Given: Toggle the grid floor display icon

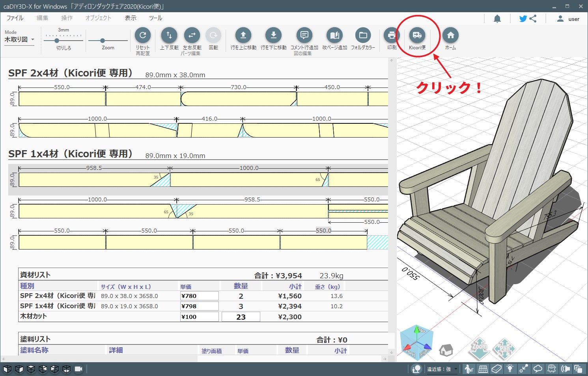Looking at the screenshot, I should 483,369.
